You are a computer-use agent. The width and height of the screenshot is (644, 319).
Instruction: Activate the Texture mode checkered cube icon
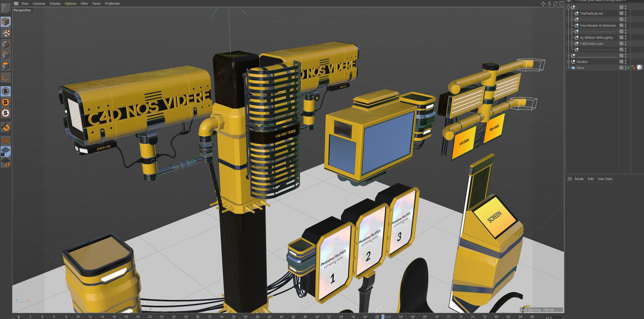click(6, 33)
